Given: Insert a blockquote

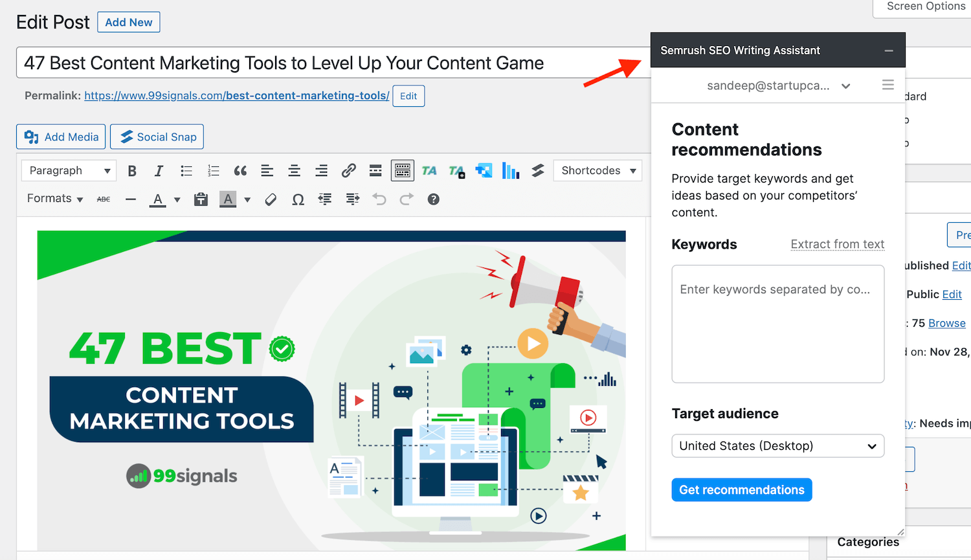Looking at the screenshot, I should pyautogui.click(x=240, y=171).
